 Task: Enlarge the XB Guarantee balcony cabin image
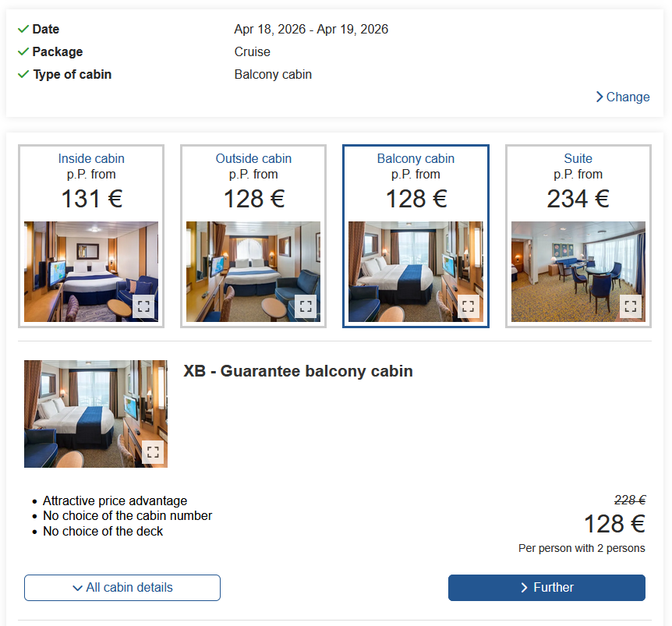153,452
